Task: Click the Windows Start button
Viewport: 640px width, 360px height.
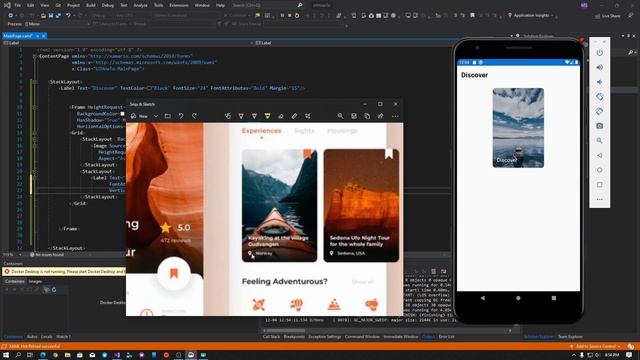Action: tap(6, 355)
